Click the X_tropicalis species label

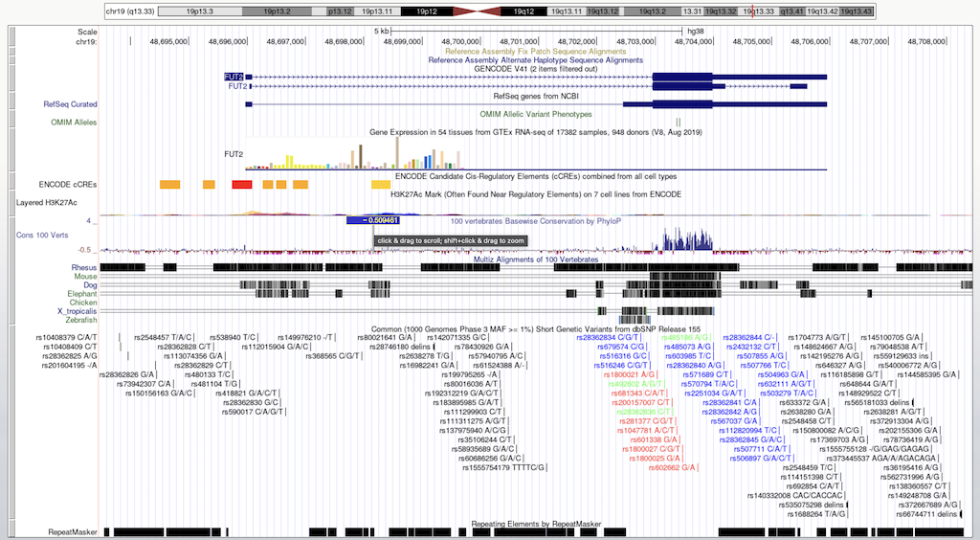(x=77, y=311)
